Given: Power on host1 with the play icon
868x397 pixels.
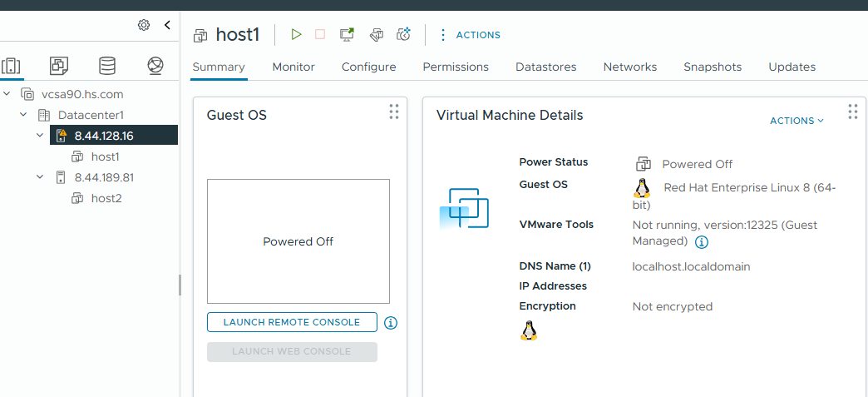Looking at the screenshot, I should point(296,34).
